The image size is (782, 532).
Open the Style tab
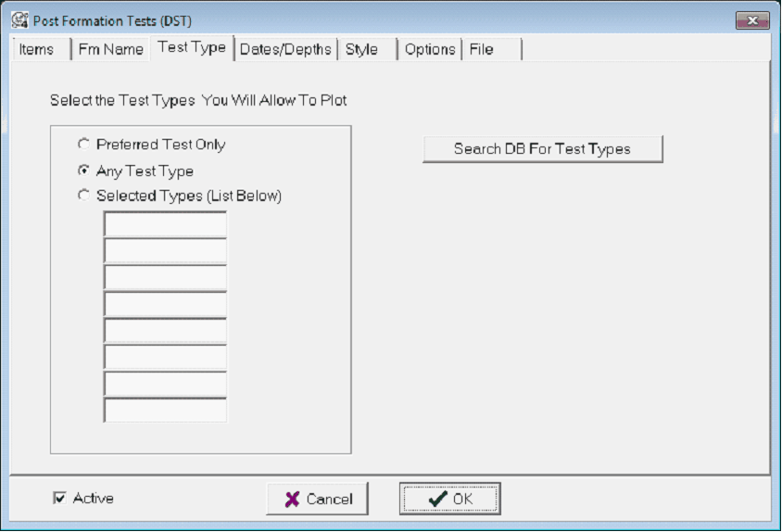(361, 50)
